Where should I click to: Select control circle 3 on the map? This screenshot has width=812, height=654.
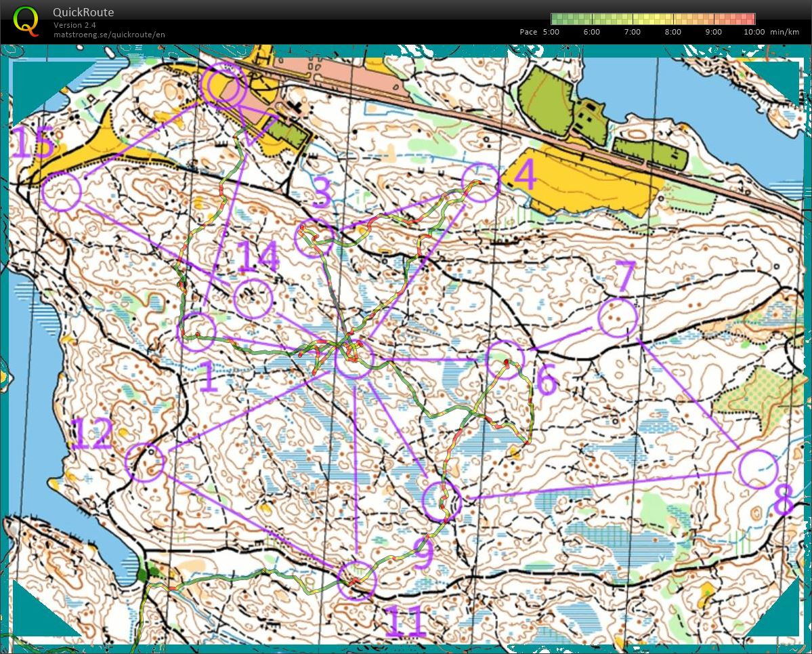click(315, 238)
